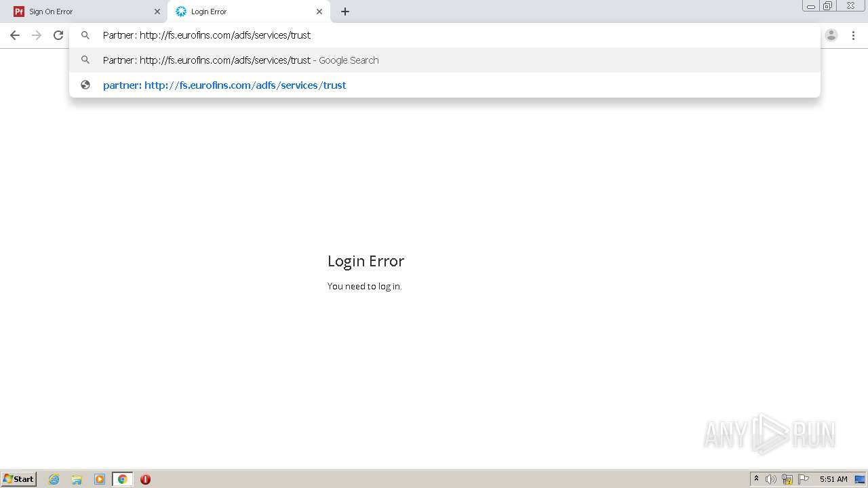Minimize the Chrome window
Image resolution: width=868 pixels, height=488 pixels.
pyautogui.click(x=811, y=6)
